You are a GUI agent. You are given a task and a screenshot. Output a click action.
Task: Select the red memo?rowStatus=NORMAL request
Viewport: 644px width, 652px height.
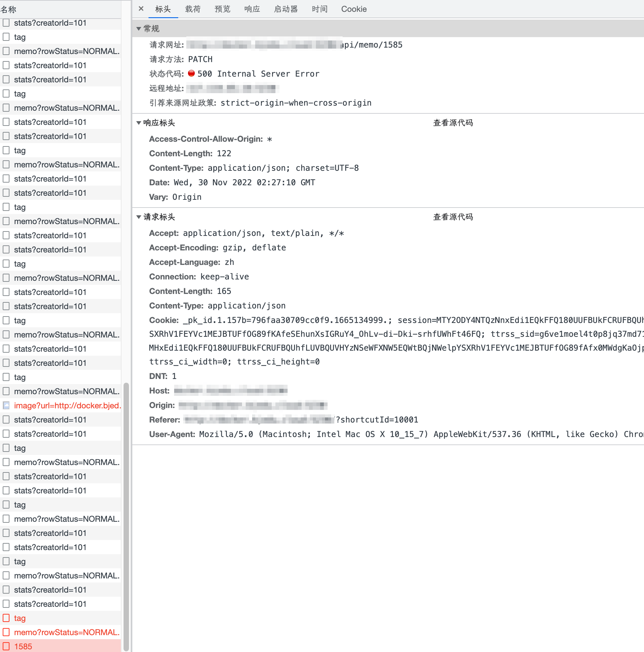[x=60, y=632]
